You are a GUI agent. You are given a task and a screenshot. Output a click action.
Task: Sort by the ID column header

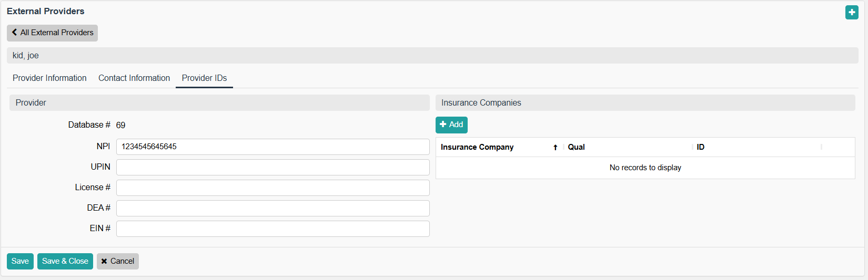coord(700,147)
